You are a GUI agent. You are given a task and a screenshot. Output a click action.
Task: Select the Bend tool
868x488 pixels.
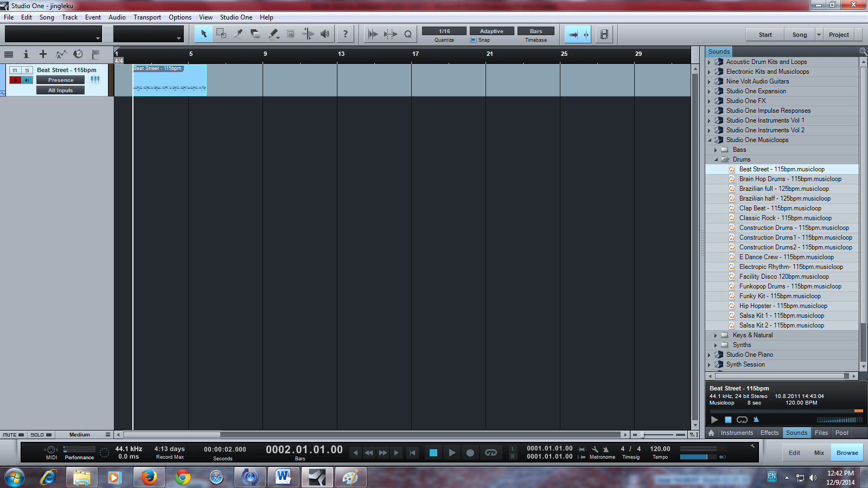point(308,34)
